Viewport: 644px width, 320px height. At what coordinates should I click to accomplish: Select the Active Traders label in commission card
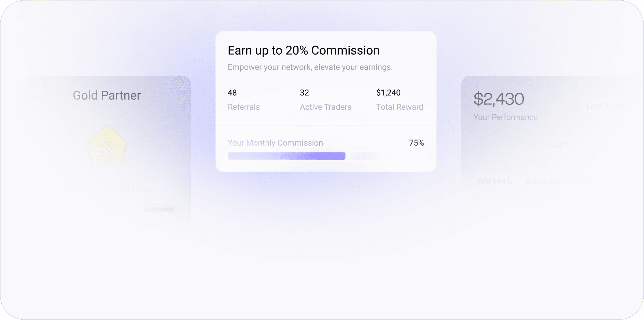click(325, 107)
